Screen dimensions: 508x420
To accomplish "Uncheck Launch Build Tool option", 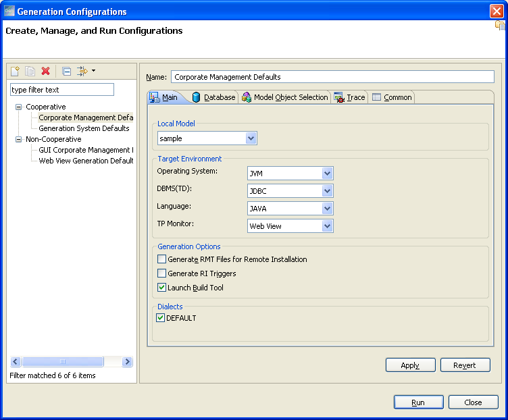I will point(161,287).
